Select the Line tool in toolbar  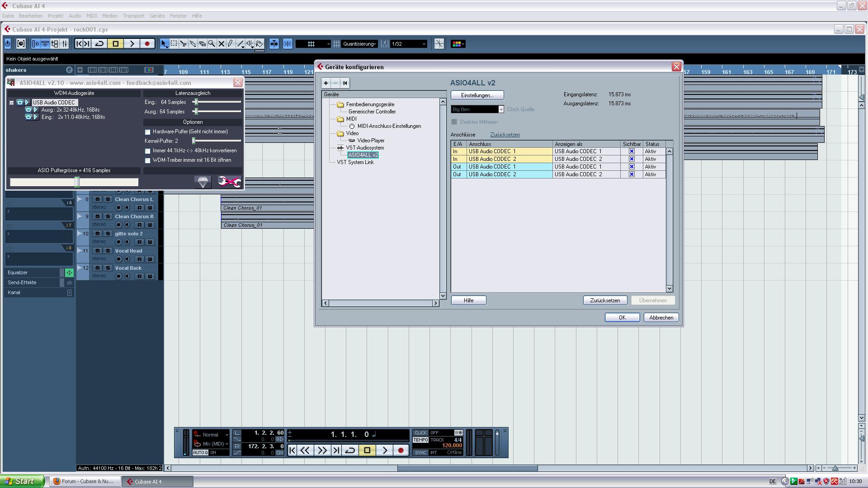pyautogui.click(x=240, y=44)
